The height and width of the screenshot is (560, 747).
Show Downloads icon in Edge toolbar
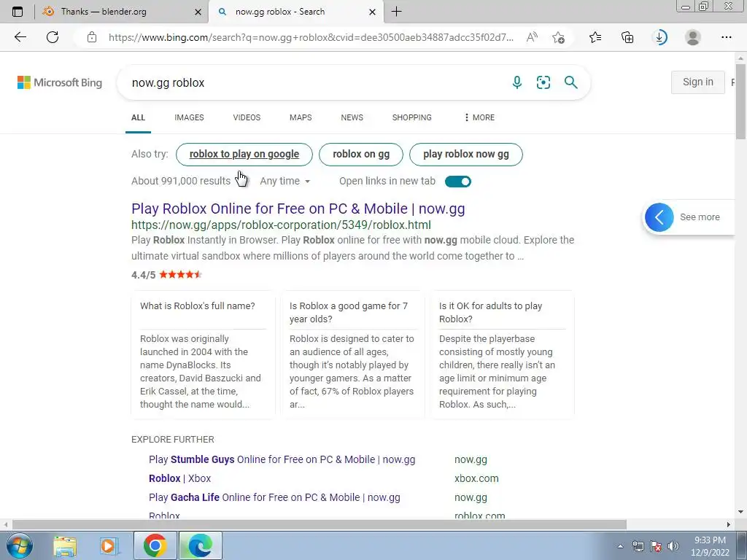[x=660, y=37]
